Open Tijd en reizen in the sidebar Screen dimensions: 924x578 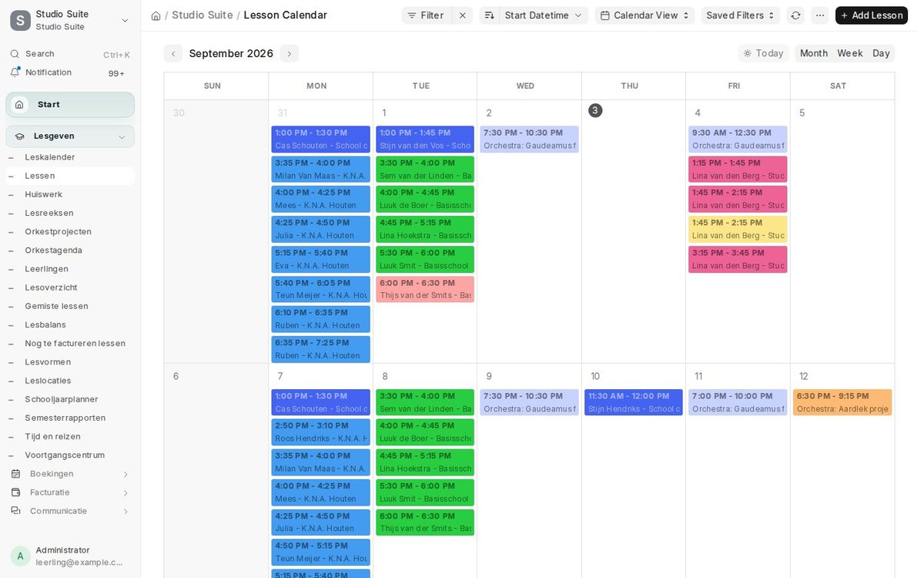click(x=70, y=436)
